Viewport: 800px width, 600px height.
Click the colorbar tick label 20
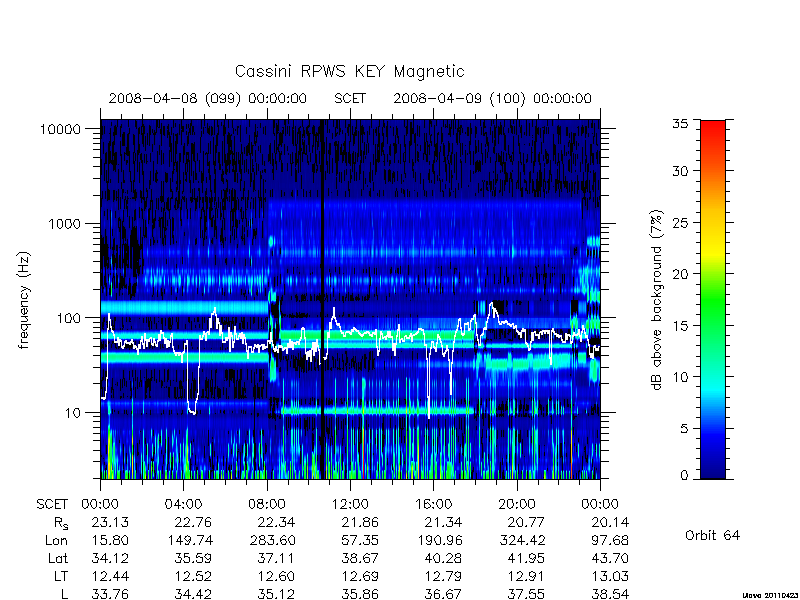(x=680, y=273)
